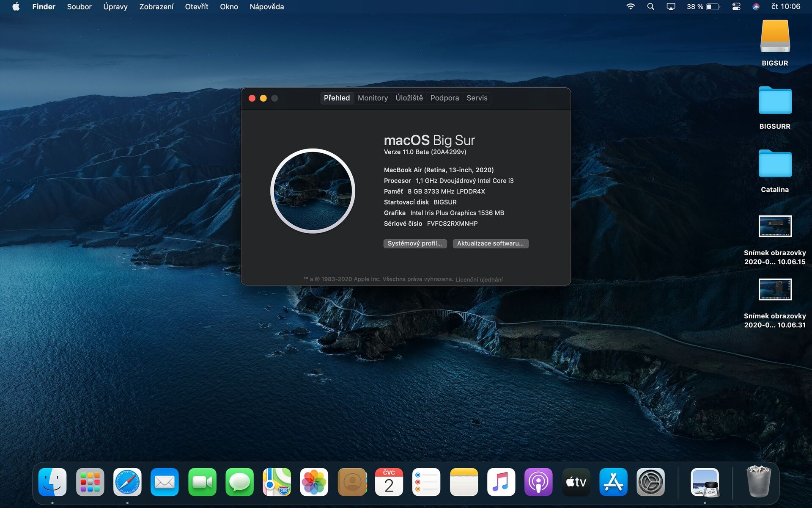The image size is (812, 508).
Task: Open Safari from the Dock
Action: [x=127, y=482]
